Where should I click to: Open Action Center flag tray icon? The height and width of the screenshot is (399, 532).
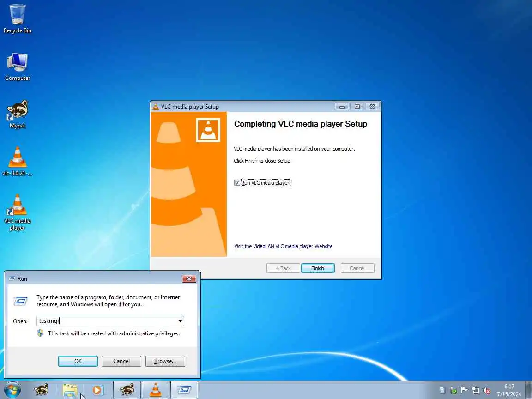(464, 390)
